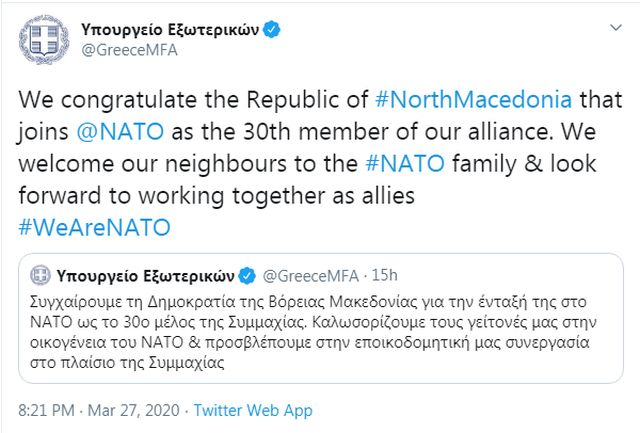Open the #WeAreNATO hashtag
Image resolution: width=640 pixels, height=433 pixels.
[95, 226]
